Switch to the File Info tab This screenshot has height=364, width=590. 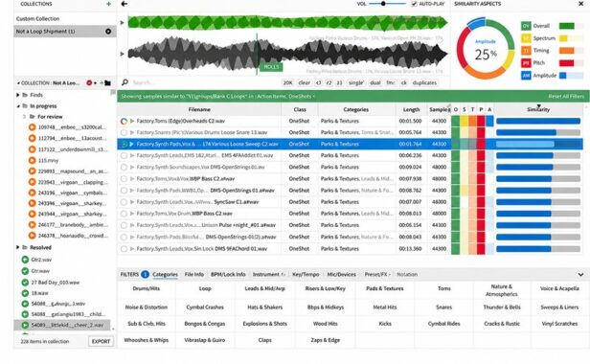[194, 274]
